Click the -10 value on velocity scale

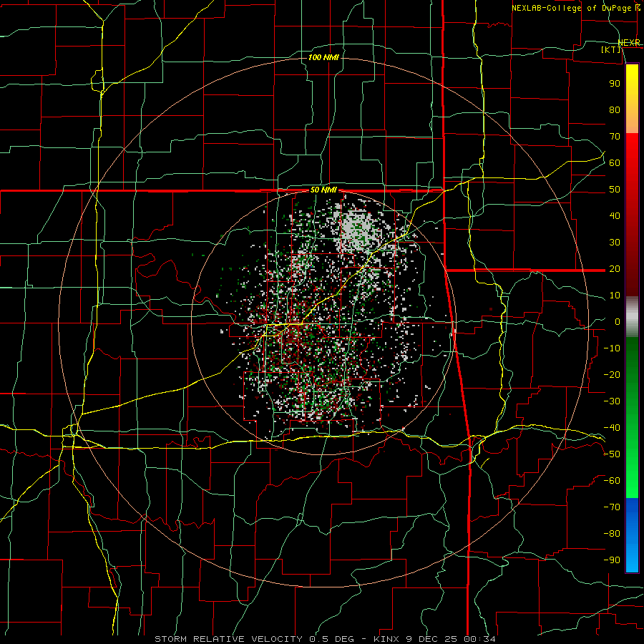(x=612, y=348)
